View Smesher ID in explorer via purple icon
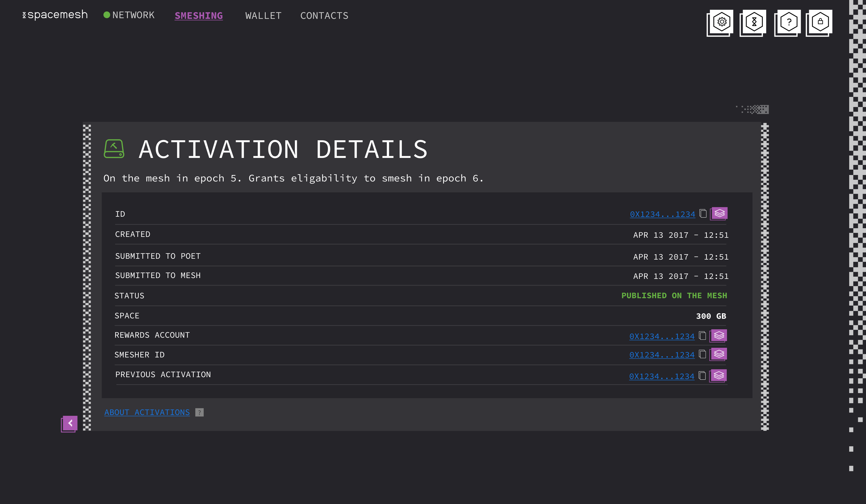 [719, 354]
